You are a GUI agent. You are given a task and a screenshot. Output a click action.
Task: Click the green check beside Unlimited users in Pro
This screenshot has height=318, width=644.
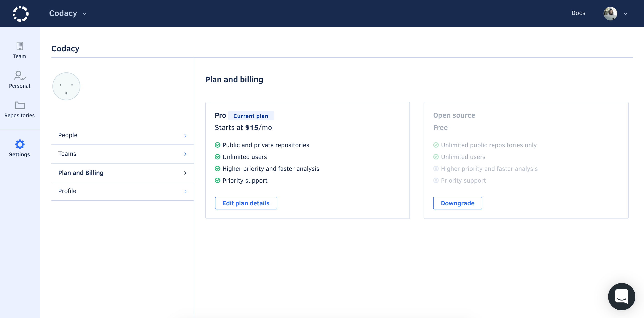pos(217,157)
